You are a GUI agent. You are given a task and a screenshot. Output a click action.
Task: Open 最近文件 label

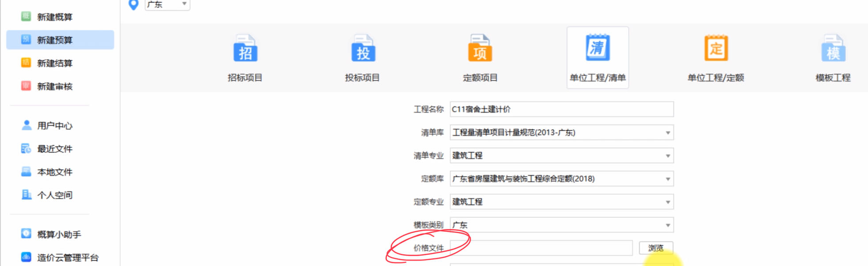click(55, 149)
